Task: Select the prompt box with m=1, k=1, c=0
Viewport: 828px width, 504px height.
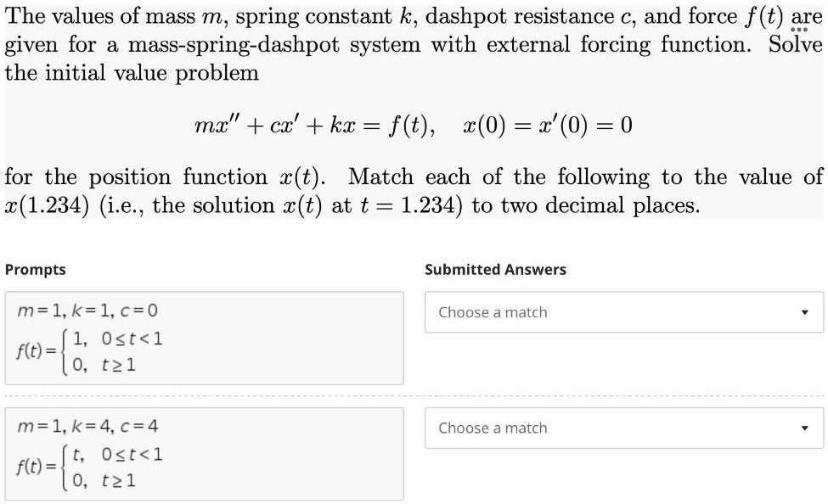Action: point(204,338)
